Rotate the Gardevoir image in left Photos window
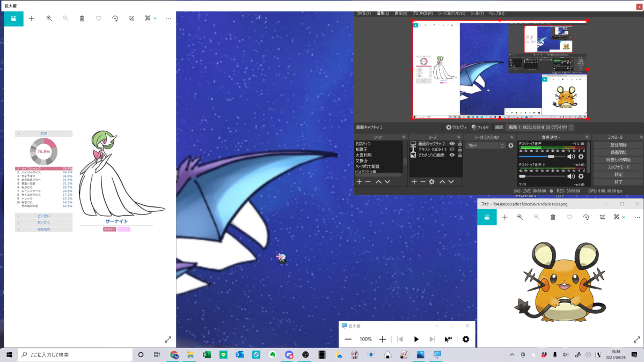 tap(115, 18)
